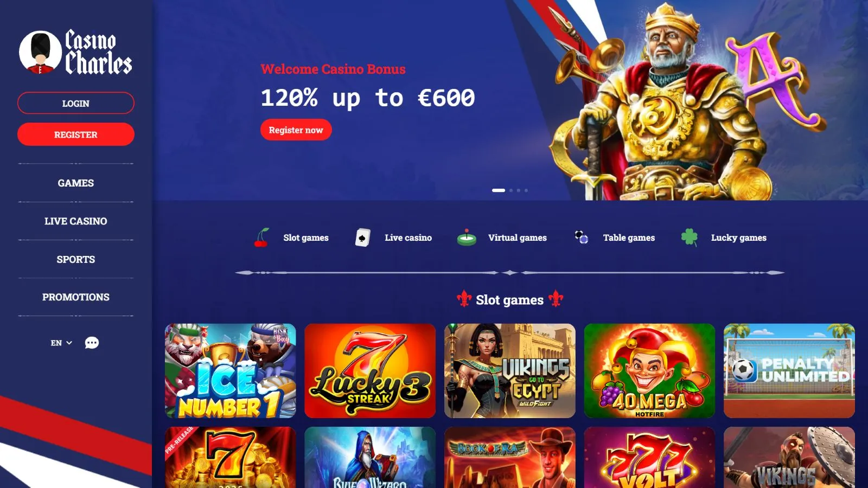
Task: Open the PROMOTIONS sidebar item
Action: point(76,297)
